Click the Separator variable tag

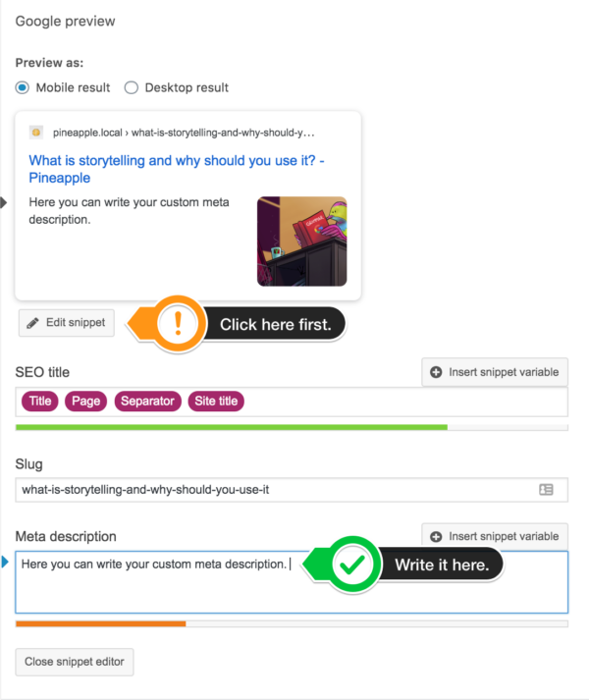148,401
